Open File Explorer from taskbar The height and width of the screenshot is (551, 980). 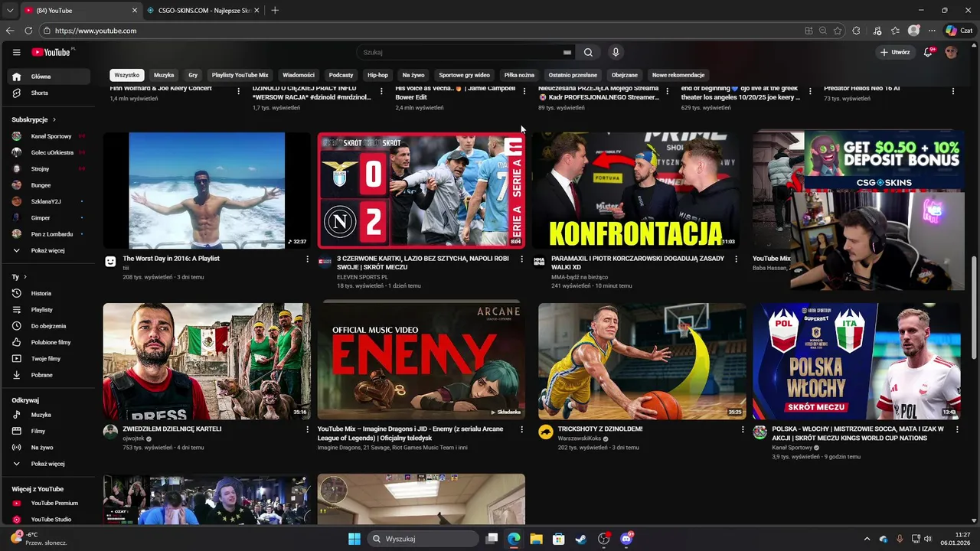536,539
